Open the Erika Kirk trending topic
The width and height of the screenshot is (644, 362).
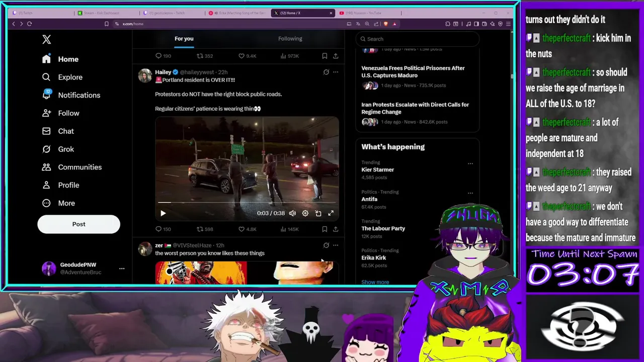[374, 258]
